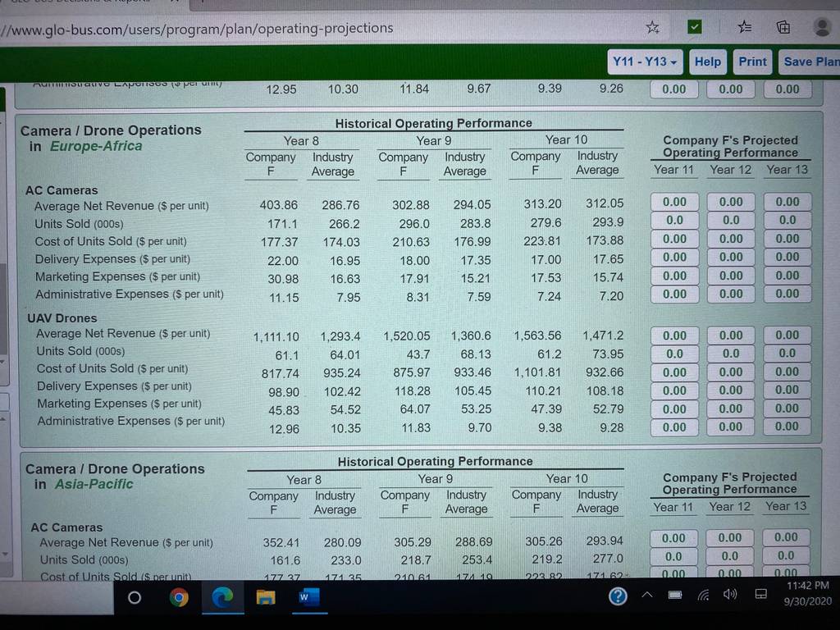Click the Europe-Africa region heading

pyautogui.click(x=96, y=146)
